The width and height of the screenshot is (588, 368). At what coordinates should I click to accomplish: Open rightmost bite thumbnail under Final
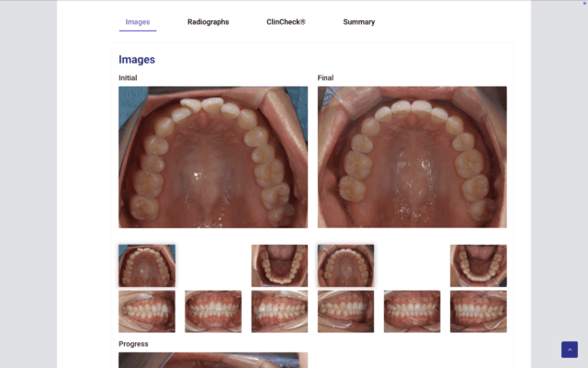478,311
